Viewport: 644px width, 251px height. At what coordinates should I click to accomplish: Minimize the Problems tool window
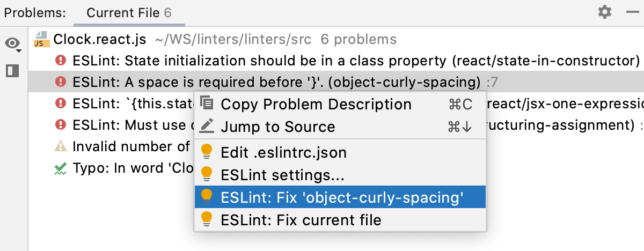[632, 12]
